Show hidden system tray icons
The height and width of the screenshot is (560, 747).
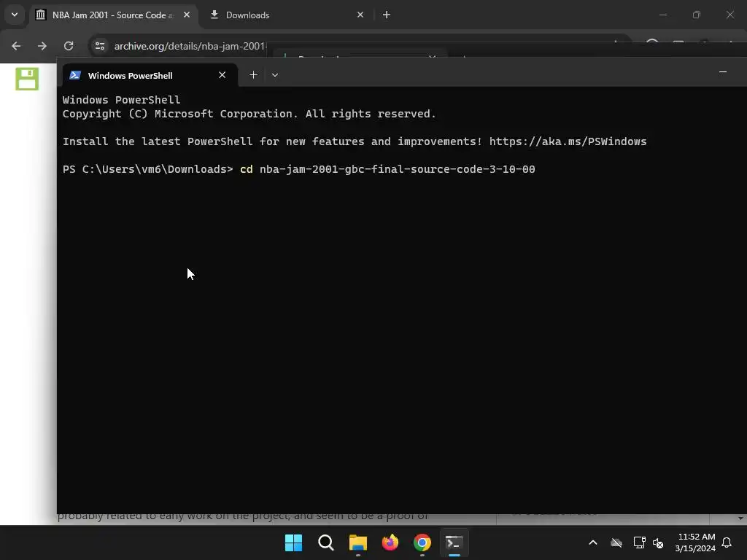click(x=593, y=542)
